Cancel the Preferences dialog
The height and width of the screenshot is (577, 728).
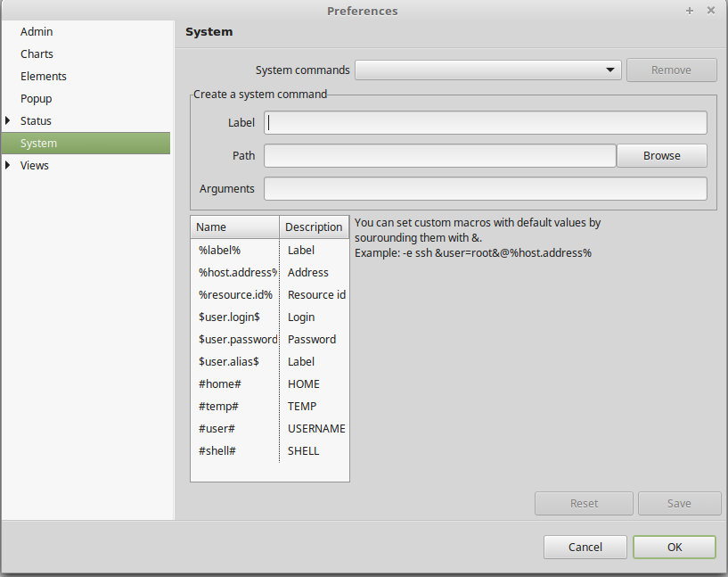coord(585,547)
